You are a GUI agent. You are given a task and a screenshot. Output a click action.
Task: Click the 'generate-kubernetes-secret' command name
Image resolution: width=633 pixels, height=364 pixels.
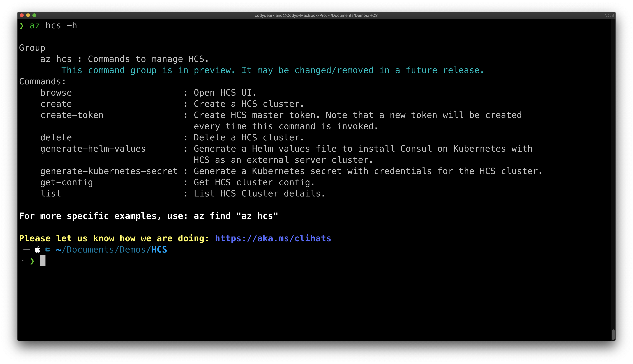(109, 171)
